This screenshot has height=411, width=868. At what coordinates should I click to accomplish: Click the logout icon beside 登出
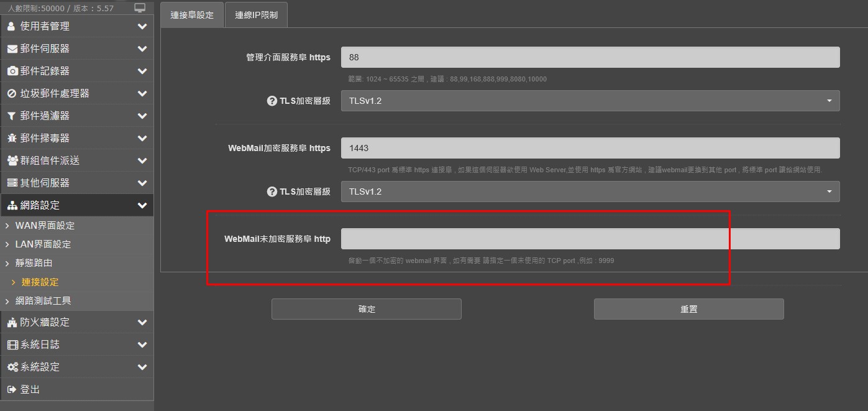(12, 389)
